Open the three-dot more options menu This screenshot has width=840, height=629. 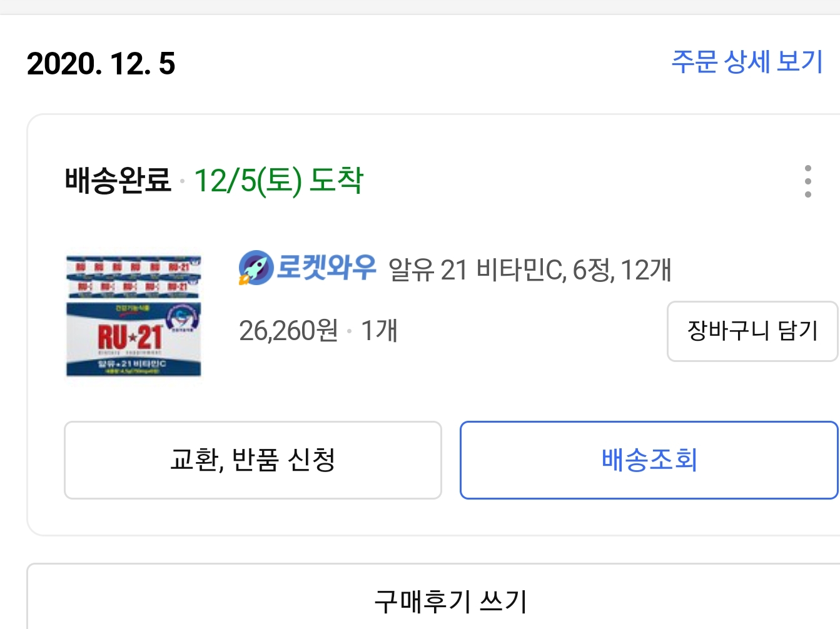point(807,181)
